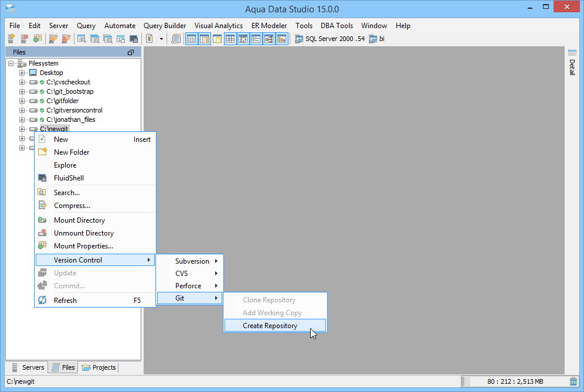The width and height of the screenshot is (584, 392).
Task: Choose Search... from the context menu
Action: coord(95,192)
